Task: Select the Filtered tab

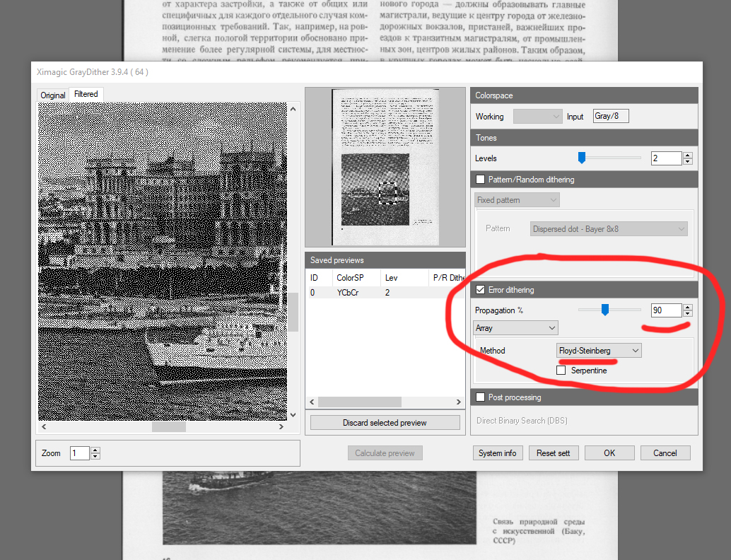Action: pyautogui.click(x=86, y=94)
